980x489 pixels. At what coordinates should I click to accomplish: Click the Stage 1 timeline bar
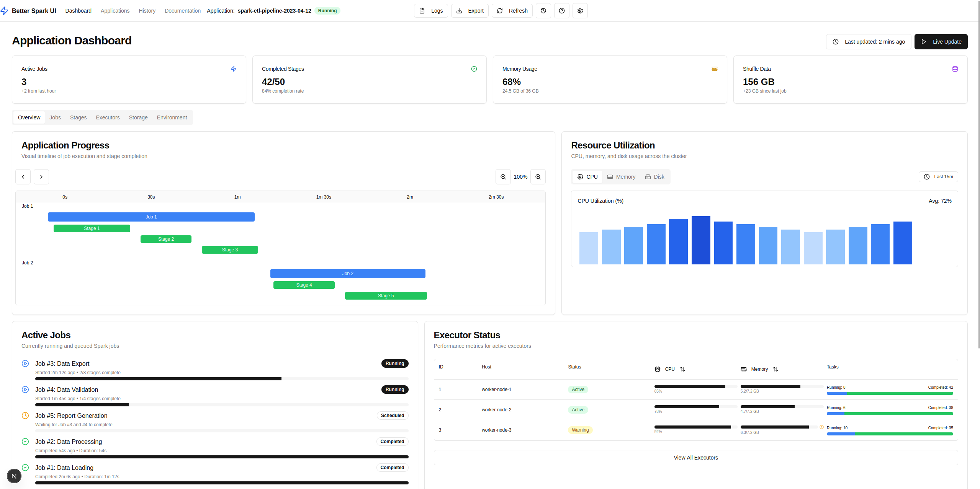[92, 228]
